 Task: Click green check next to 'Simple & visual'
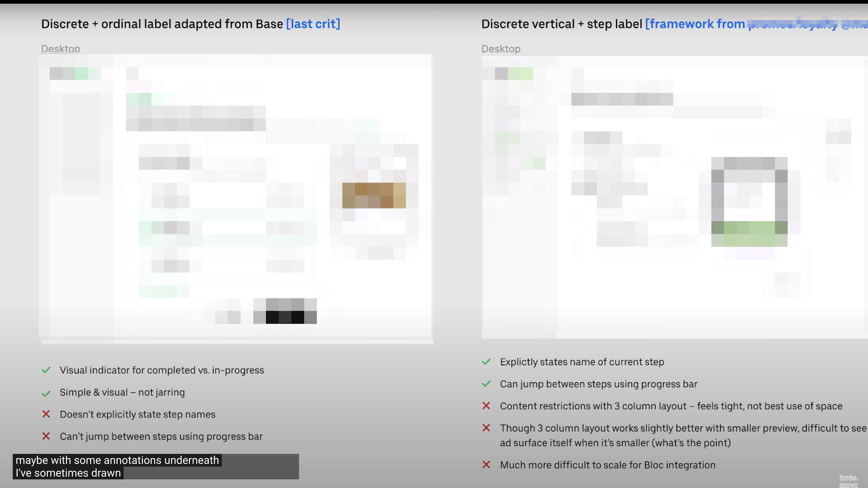[46, 393]
